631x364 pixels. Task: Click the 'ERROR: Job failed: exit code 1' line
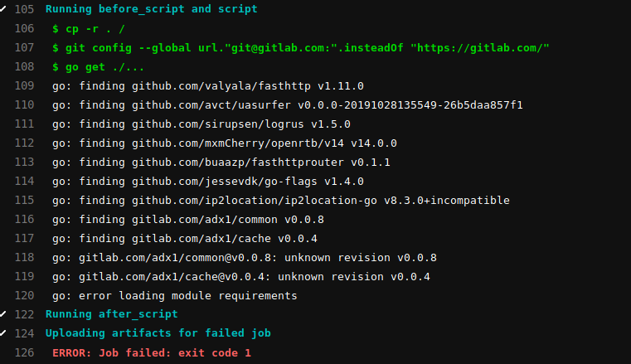click(x=151, y=352)
